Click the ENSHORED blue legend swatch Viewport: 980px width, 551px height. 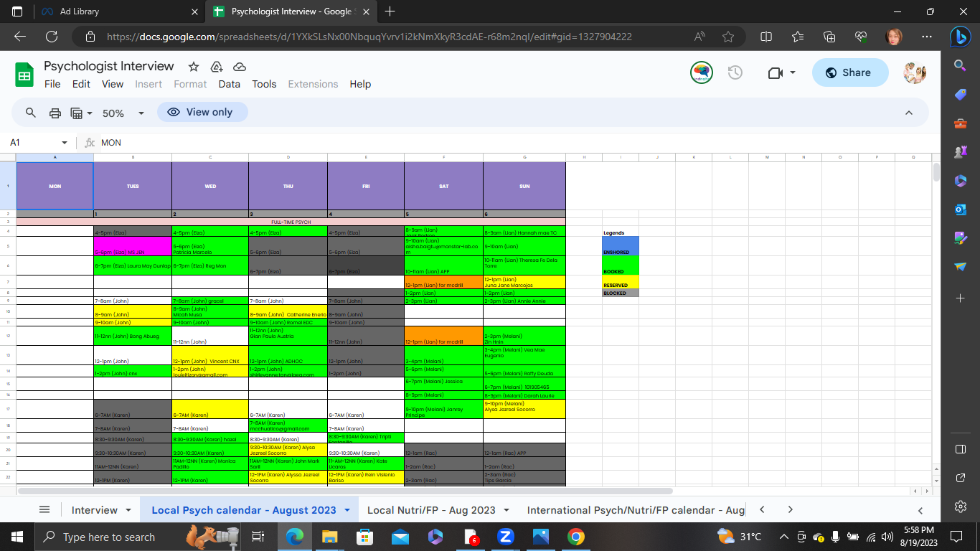[x=621, y=245]
